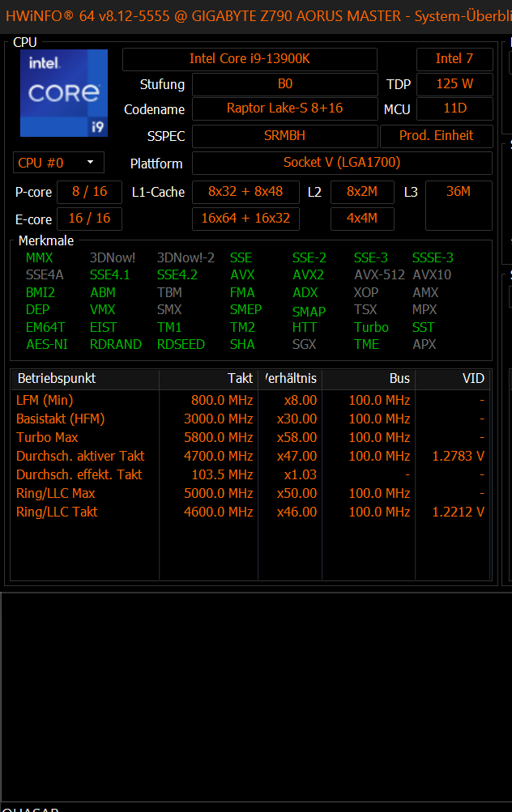Select the Durchsch. aktiver Takt row
This screenshot has height=812, width=512.
pyautogui.click(x=250, y=457)
